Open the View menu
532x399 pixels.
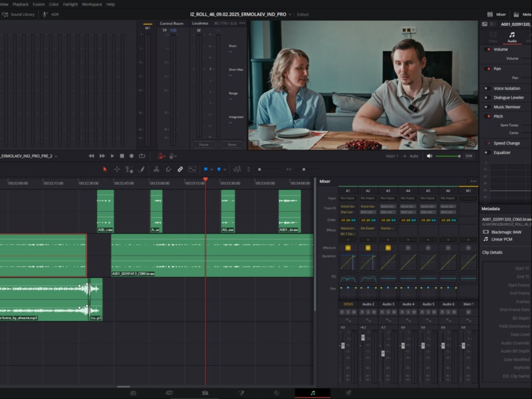point(4,4)
